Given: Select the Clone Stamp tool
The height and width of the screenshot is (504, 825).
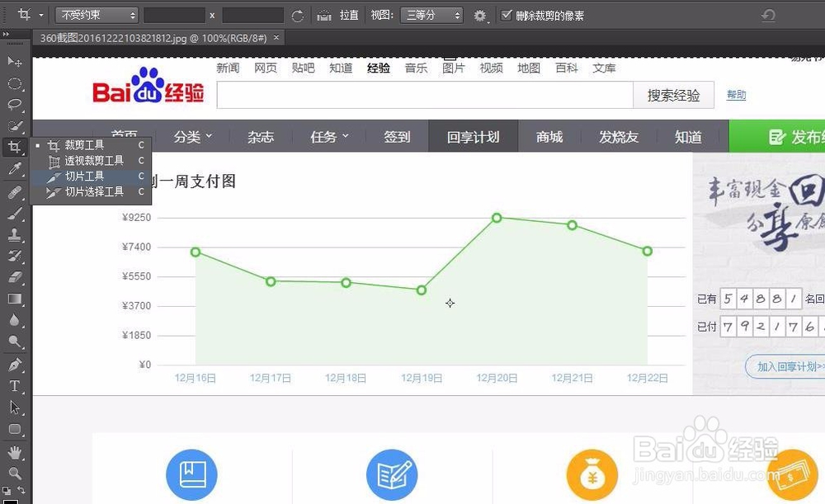Looking at the screenshot, I should (15, 234).
